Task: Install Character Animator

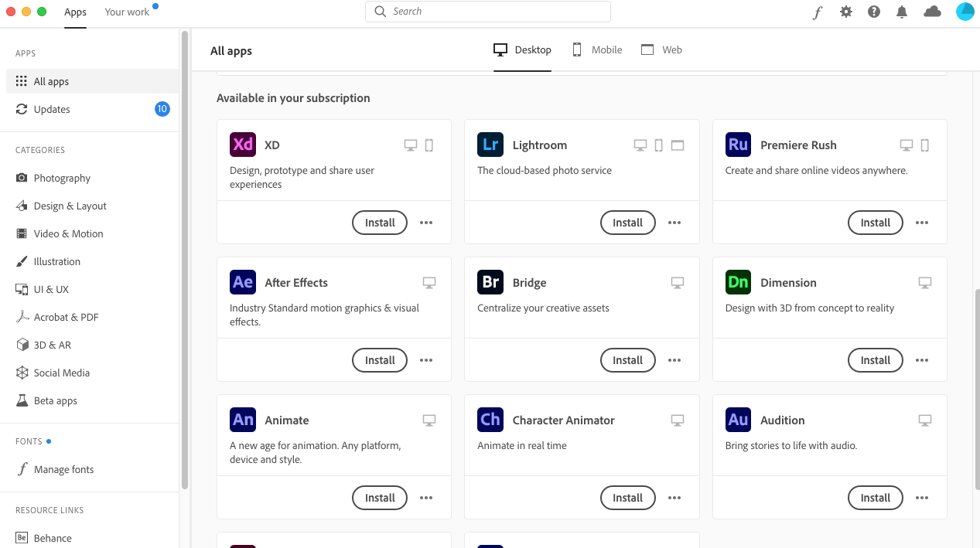Action: click(x=627, y=498)
